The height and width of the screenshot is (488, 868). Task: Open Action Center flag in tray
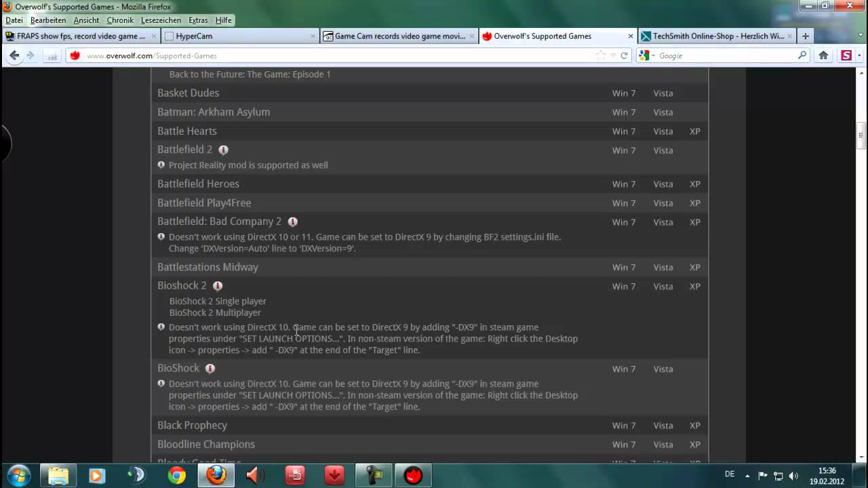tap(762, 476)
